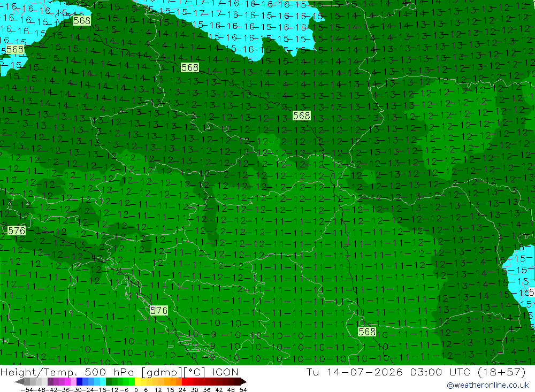The height and width of the screenshot is (392, 535).
Task: Click the "24" label under the legend
Action: pos(182,390)
